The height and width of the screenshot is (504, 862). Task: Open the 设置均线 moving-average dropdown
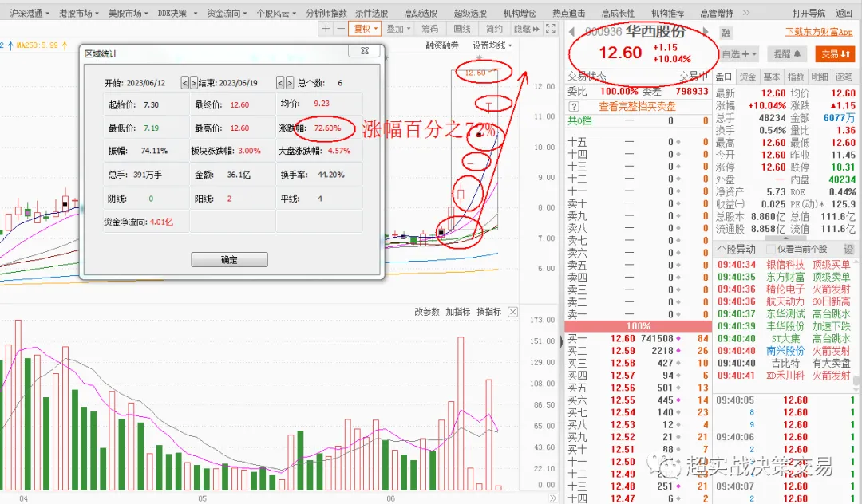(491, 45)
